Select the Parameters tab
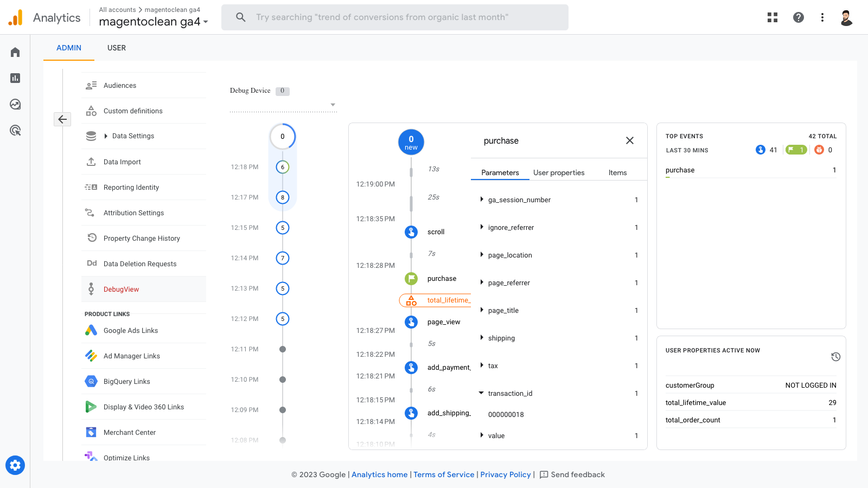The height and width of the screenshot is (488, 868). [x=500, y=172]
